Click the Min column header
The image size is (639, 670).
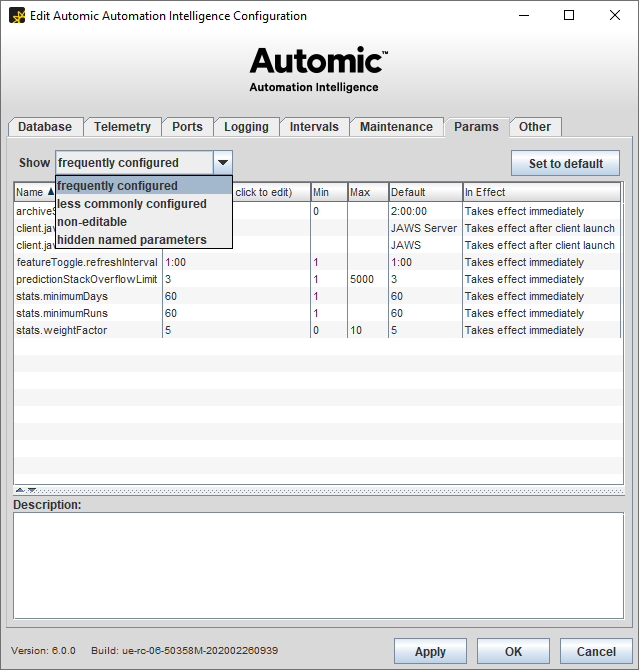click(x=329, y=192)
